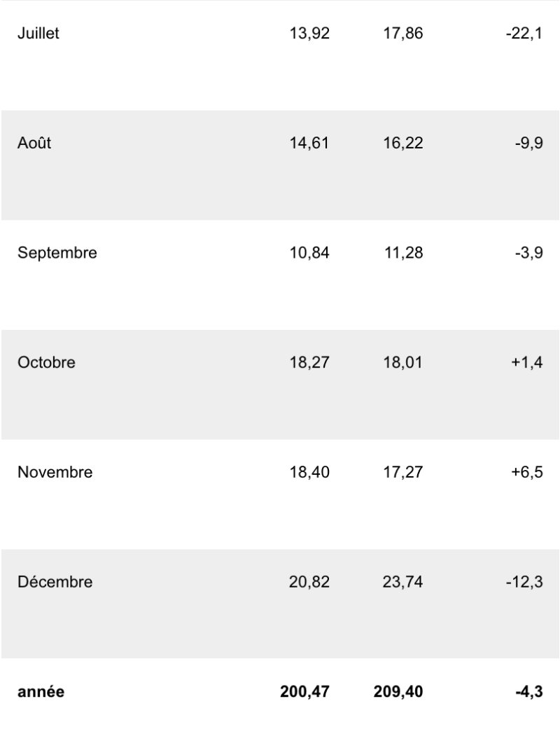Select the annual change -4,3 cell
This screenshot has width=560, height=755.
[528, 692]
